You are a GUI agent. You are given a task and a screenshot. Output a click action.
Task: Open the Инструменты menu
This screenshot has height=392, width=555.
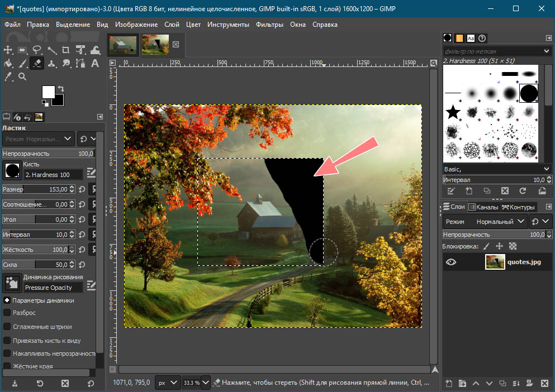click(x=228, y=25)
